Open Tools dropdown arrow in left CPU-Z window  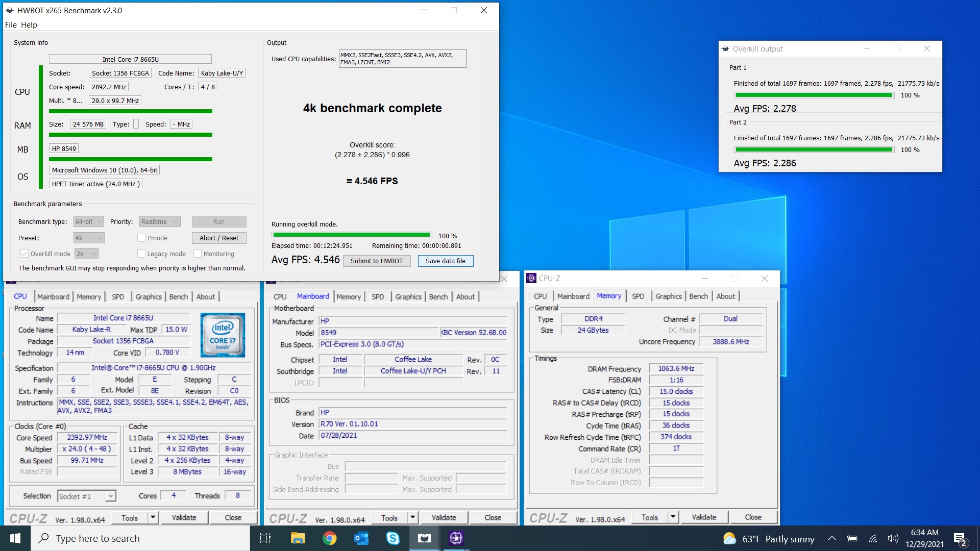pos(153,518)
